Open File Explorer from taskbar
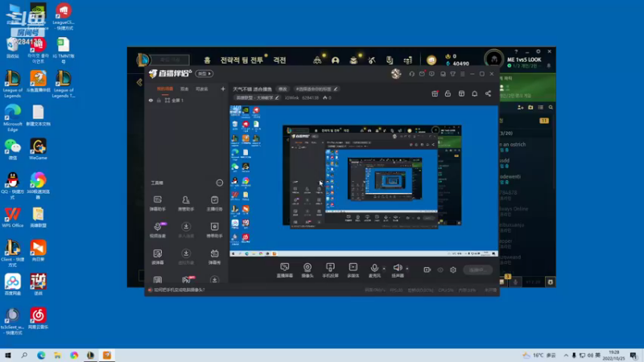 tap(57, 355)
